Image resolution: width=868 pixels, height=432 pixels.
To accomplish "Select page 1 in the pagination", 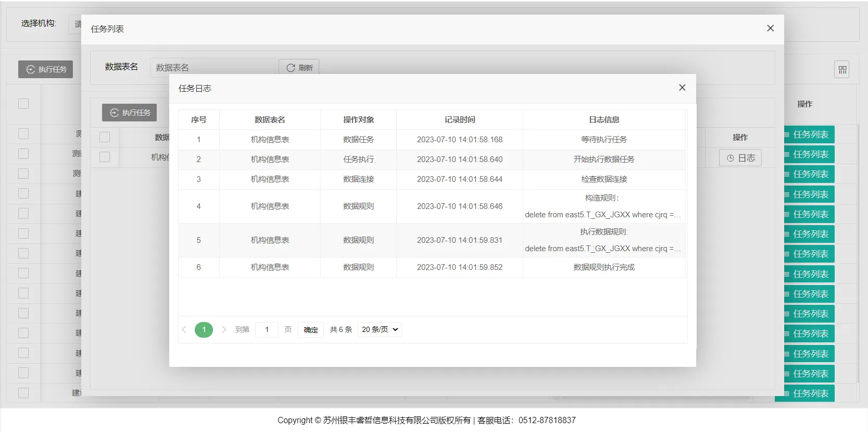I will pos(204,329).
